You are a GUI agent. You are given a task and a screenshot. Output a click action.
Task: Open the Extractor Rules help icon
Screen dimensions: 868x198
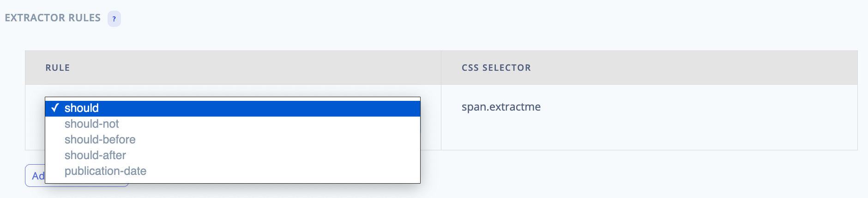[x=114, y=19]
